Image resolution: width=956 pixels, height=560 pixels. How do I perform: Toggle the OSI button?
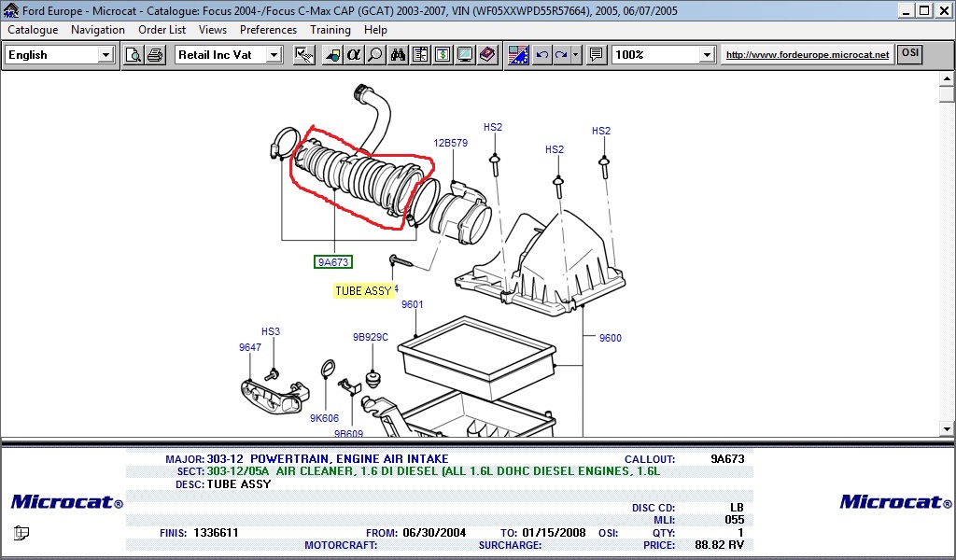[909, 54]
